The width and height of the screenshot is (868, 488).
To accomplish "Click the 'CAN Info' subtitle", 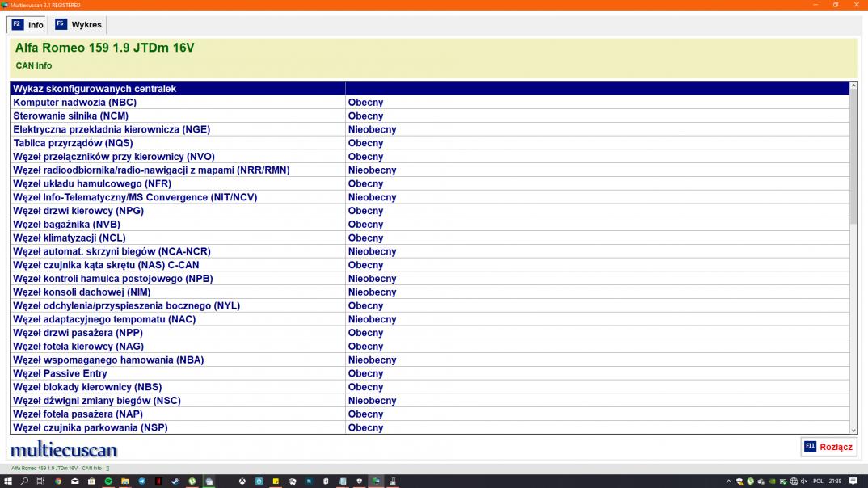I will 34,65.
